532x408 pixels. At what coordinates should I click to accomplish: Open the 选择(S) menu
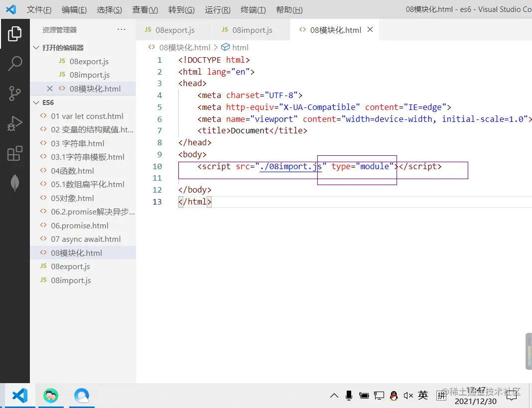point(109,9)
